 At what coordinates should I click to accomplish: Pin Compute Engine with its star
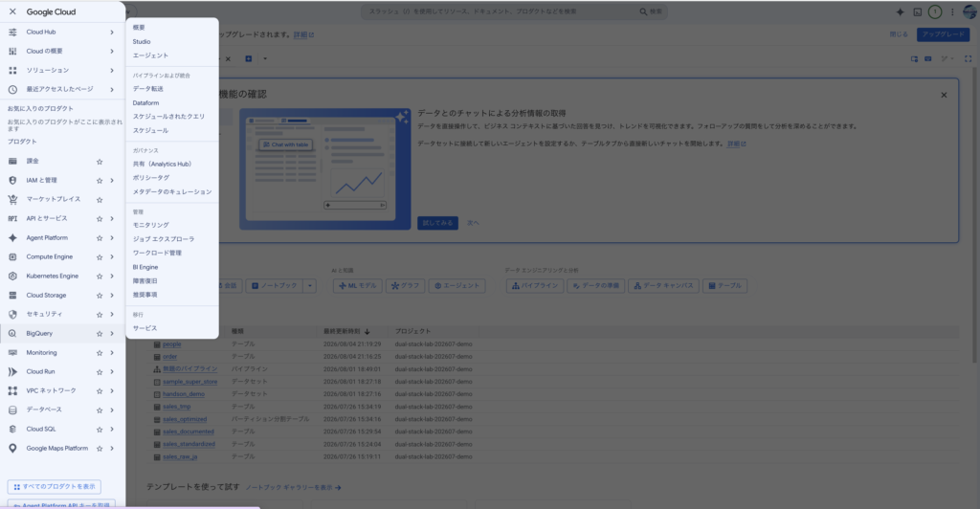click(x=100, y=257)
